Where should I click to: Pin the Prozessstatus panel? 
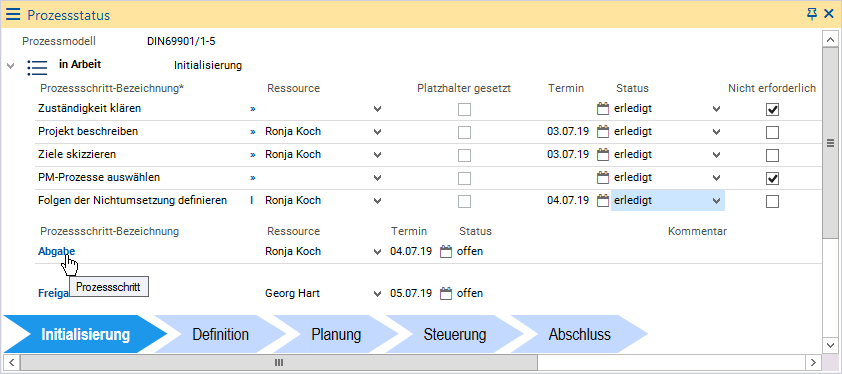[x=812, y=14]
